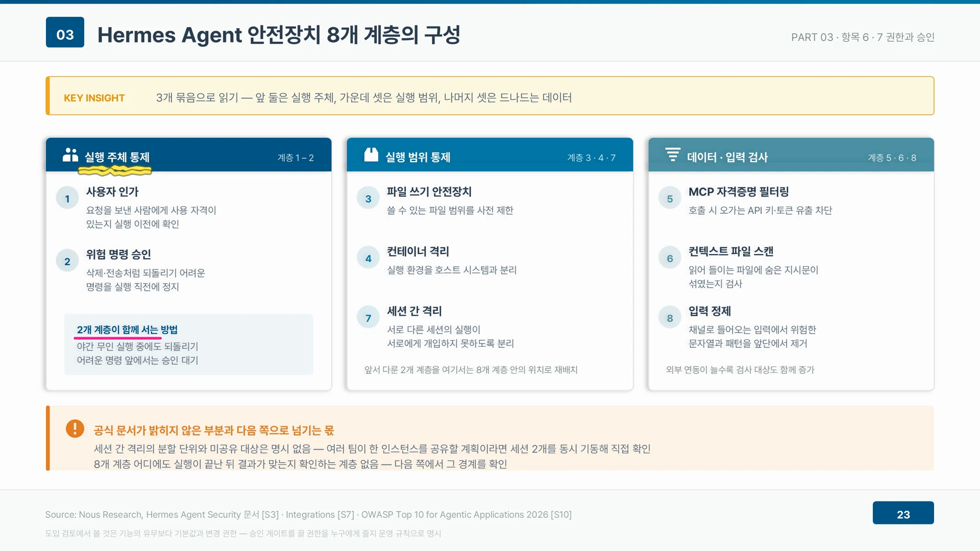Click the 앞서 다룬 2개 계층을 footnote
Screen dimensions: 980x551
click(471, 370)
